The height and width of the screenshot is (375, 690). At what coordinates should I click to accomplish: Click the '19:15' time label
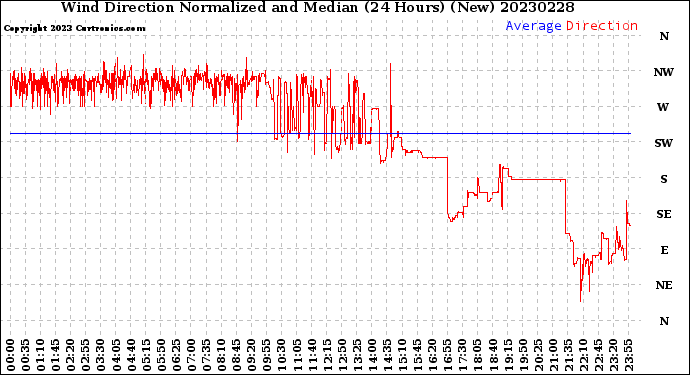tap(508, 355)
